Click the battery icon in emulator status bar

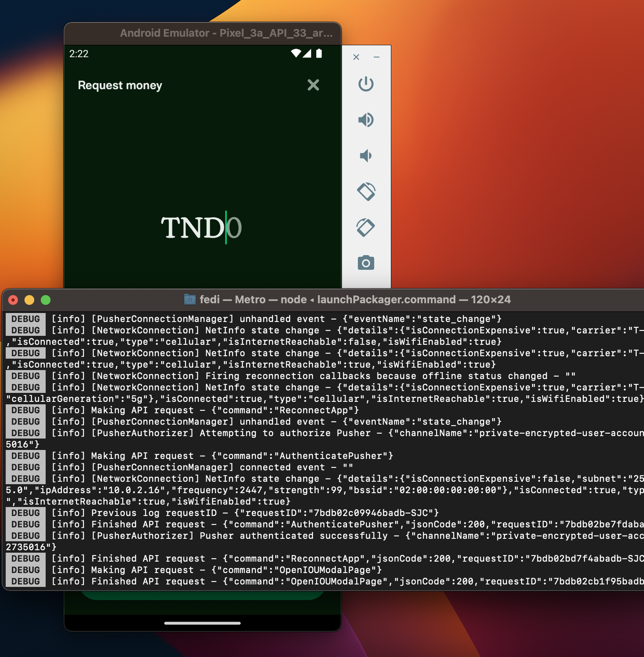pos(319,53)
